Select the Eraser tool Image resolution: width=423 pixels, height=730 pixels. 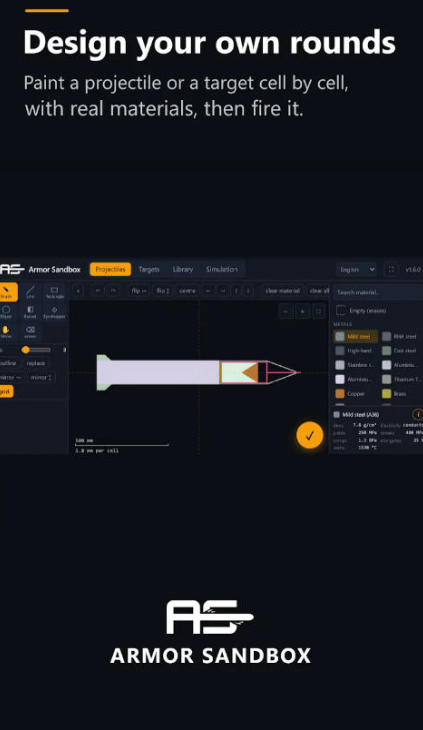click(x=30, y=331)
